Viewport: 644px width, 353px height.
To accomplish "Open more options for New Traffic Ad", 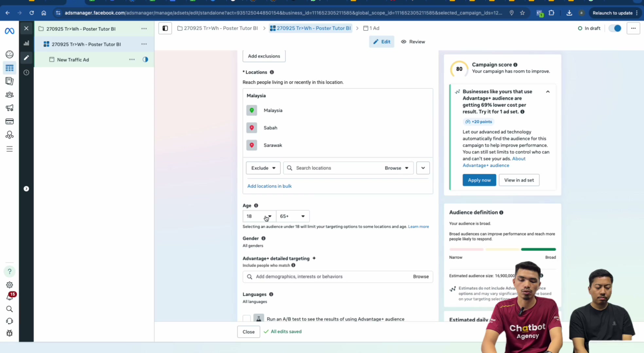I will pos(132,59).
